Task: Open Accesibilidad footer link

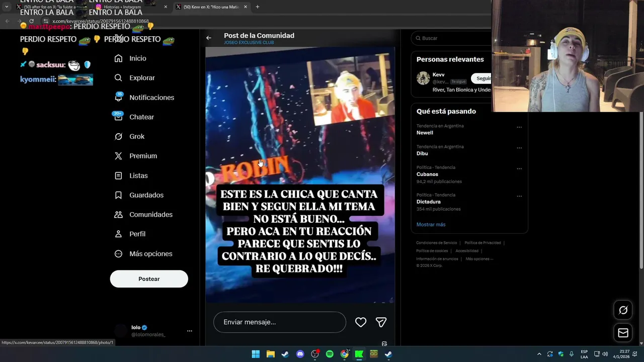Action: point(467,251)
